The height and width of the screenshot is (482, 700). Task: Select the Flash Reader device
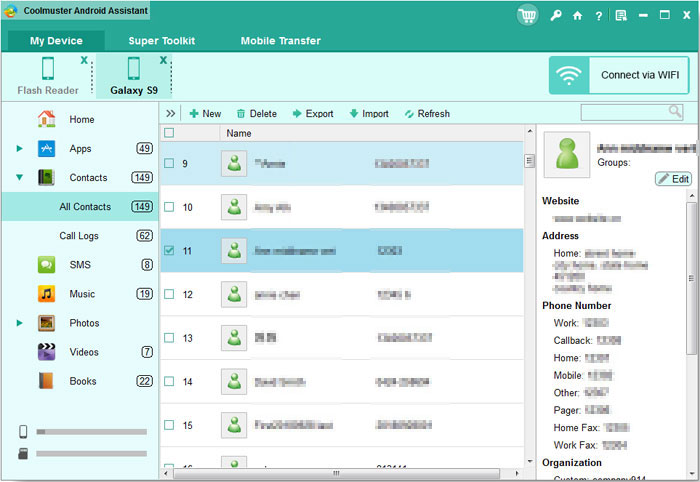48,76
